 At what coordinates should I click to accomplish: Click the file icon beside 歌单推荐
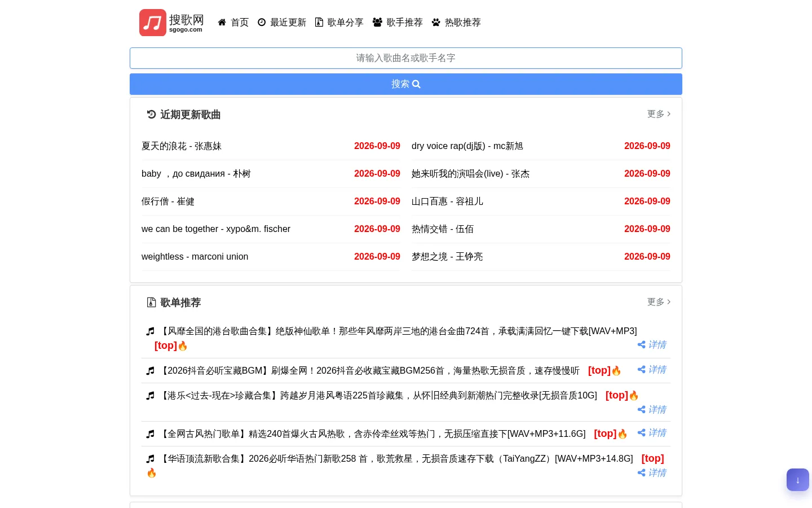151,303
